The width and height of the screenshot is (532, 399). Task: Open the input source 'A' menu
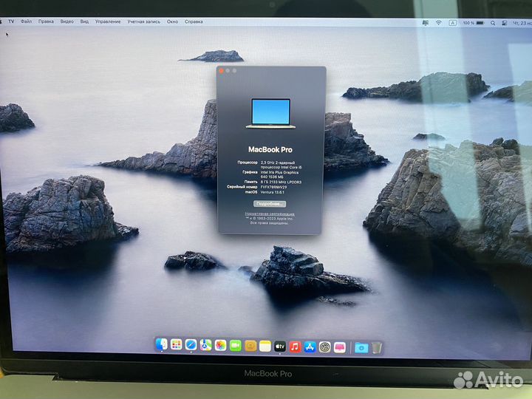tap(452, 23)
